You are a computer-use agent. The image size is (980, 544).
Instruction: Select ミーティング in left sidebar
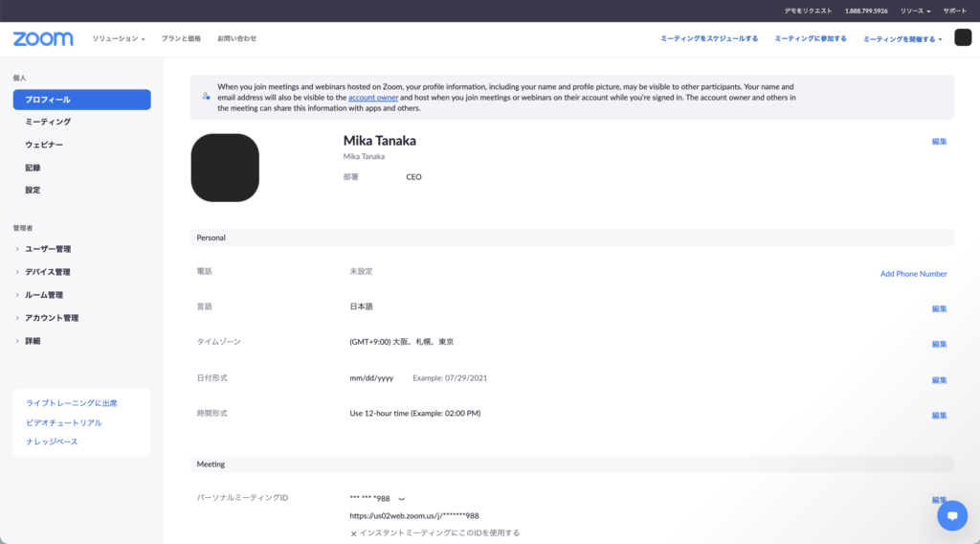[x=48, y=122]
